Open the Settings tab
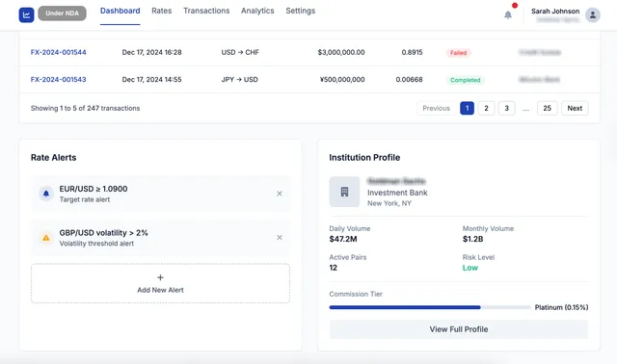The height and width of the screenshot is (364, 617). [x=300, y=11]
